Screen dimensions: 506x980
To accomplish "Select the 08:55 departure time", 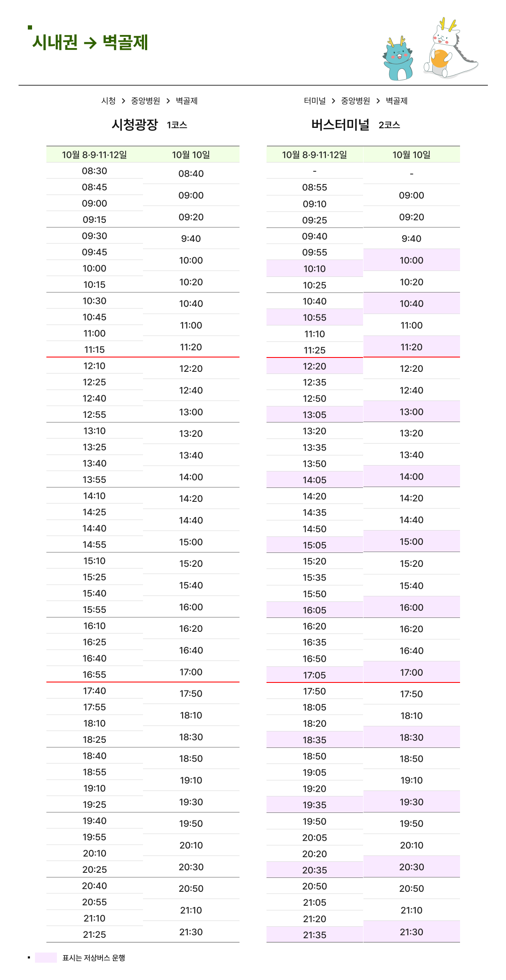I will [315, 187].
